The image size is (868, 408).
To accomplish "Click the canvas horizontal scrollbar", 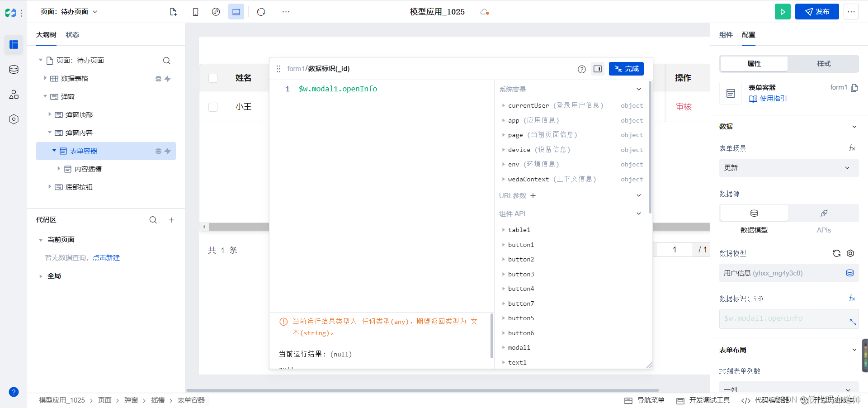I will pyautogui.click(x=422, y=390).
